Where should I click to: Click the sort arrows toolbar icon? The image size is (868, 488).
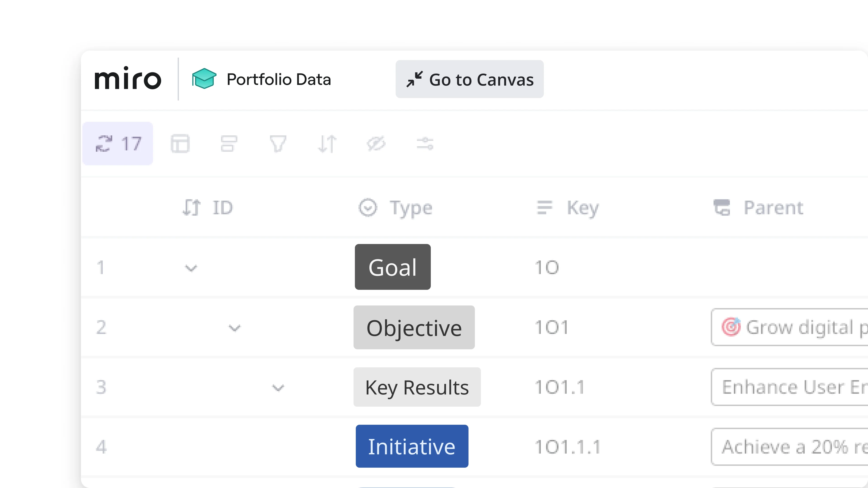pos(327,144)
